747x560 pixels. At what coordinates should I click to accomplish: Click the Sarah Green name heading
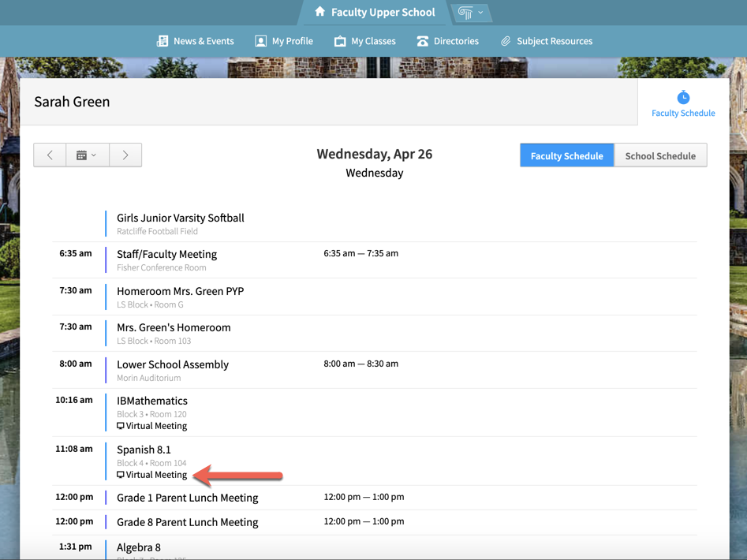point(72,102)
